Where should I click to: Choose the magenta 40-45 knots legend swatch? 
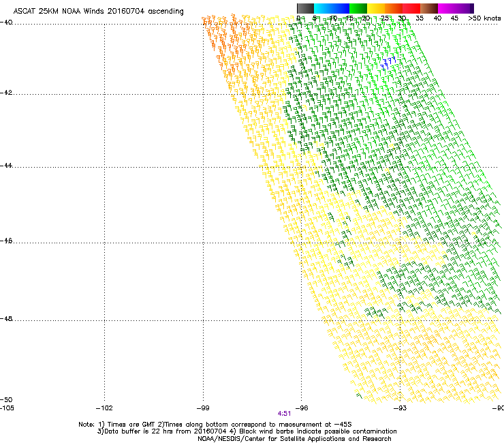click(454, 8)
